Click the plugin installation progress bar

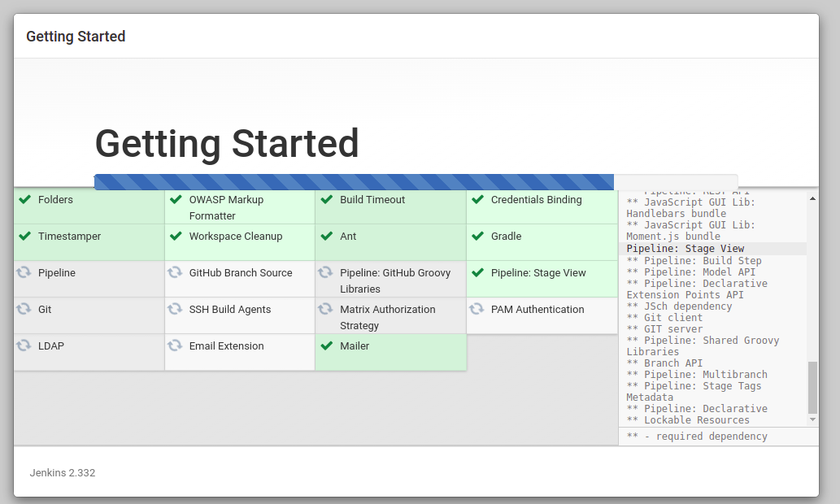pyautogui.click(x=354, y=182)
